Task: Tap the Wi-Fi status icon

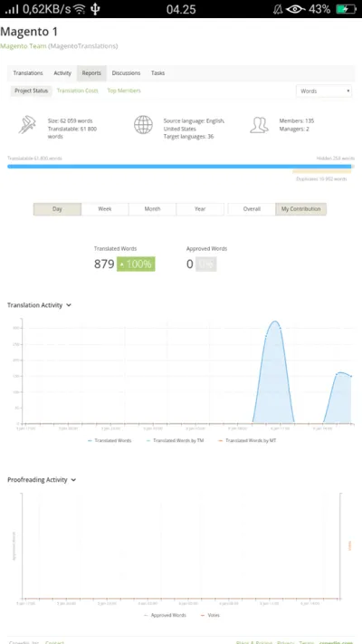Action: [81, 9]
